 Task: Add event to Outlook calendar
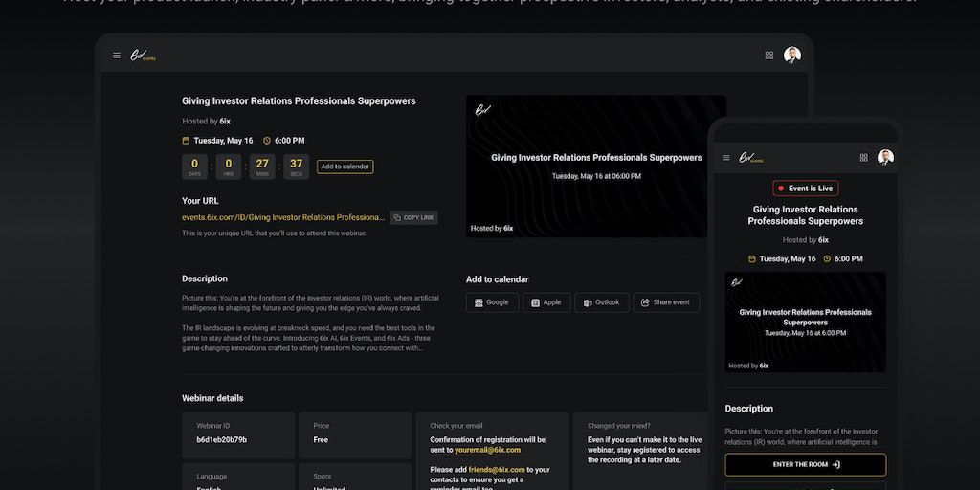(x=602, y=302)
